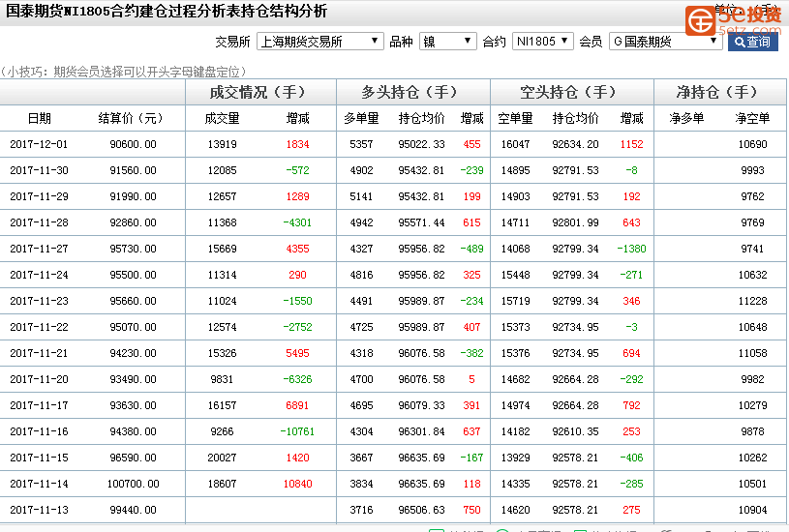Click settlement price 99440.00

click(x=133, y=511)
